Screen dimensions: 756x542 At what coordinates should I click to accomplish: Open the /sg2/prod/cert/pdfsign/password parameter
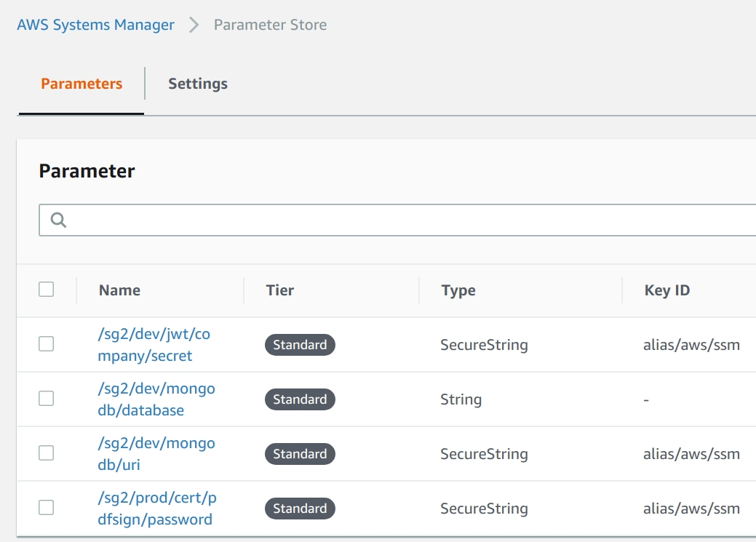pos(157,509)
